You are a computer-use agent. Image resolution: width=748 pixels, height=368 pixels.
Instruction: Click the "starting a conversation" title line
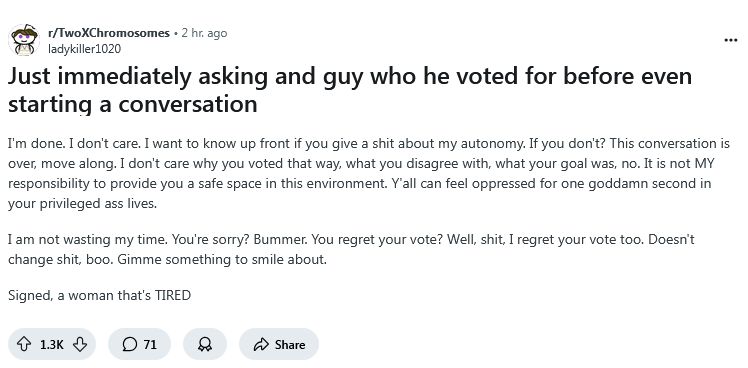[x=133, y=105]
